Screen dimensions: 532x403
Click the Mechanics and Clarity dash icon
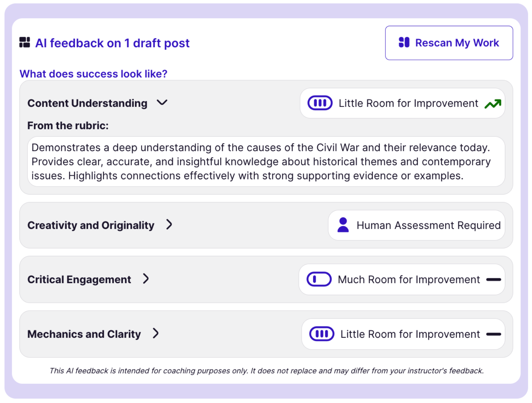(x=493, y=334)
